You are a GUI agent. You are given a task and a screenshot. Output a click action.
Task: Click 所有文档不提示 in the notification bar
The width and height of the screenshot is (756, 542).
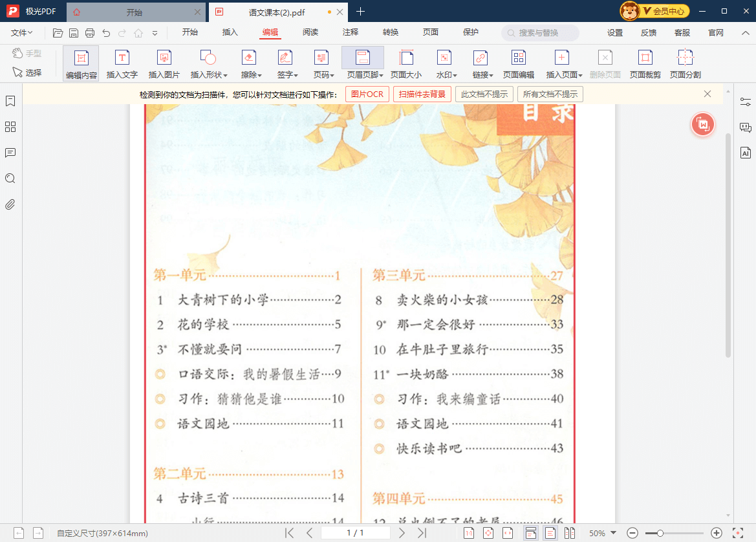coord(551,94)
